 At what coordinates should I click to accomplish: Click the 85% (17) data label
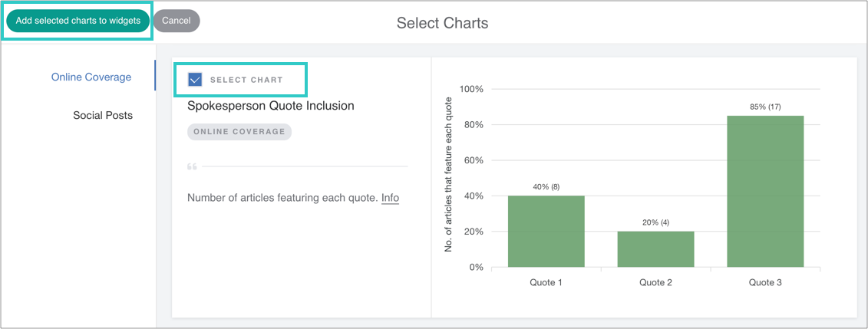(x=765, y=107)
